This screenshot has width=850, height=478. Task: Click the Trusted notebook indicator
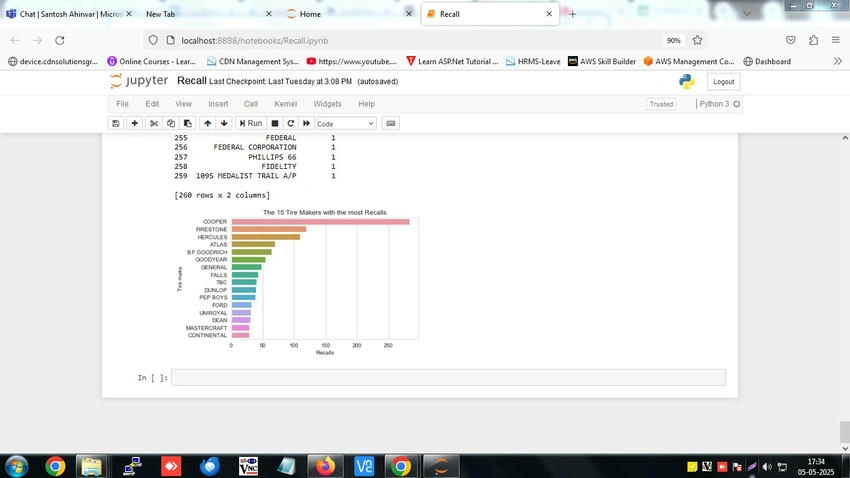coord(661,104)
